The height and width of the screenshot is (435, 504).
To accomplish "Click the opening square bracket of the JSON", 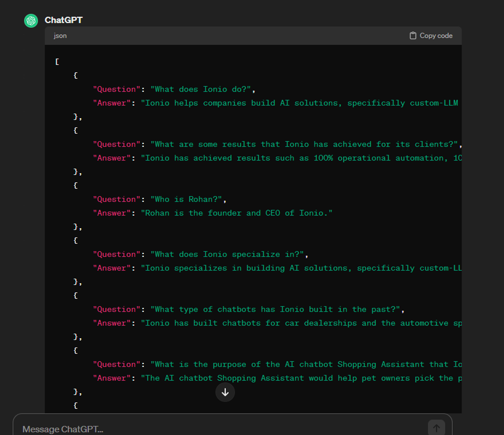I will point(57,62).
